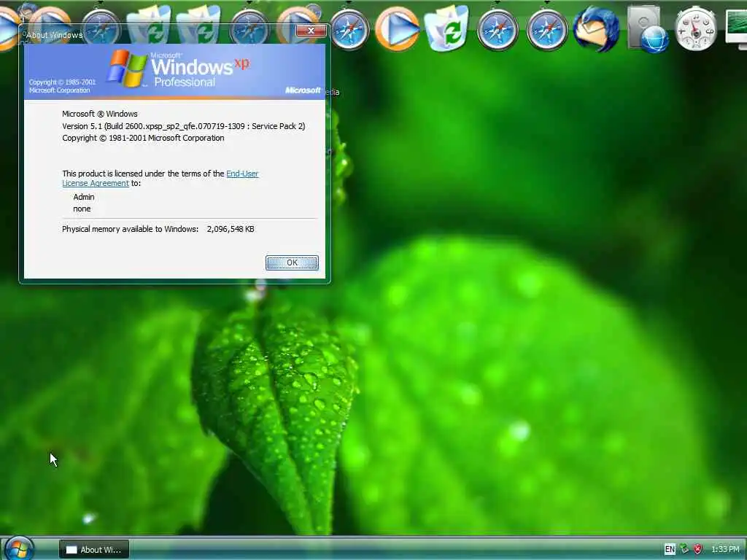Click the Microsoft ® Windows text line
The width and height of the screenshot is (747, 560).
(99, 114)
